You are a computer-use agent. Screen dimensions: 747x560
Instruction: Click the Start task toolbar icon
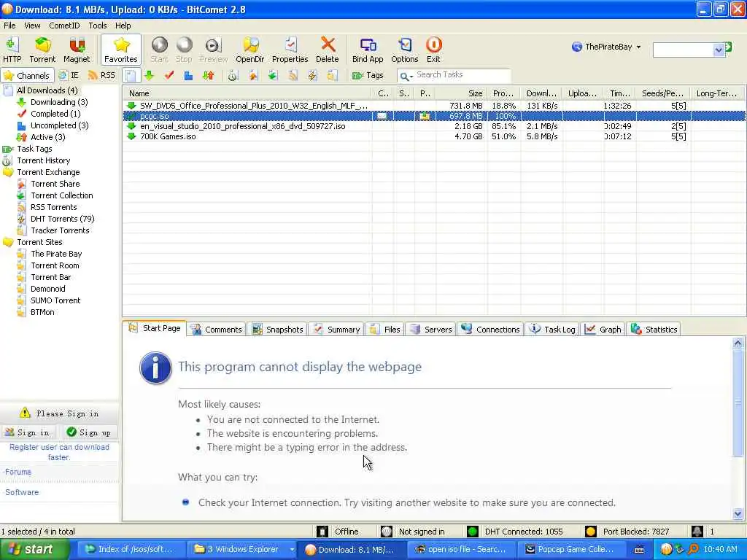[x=159, y=50]
